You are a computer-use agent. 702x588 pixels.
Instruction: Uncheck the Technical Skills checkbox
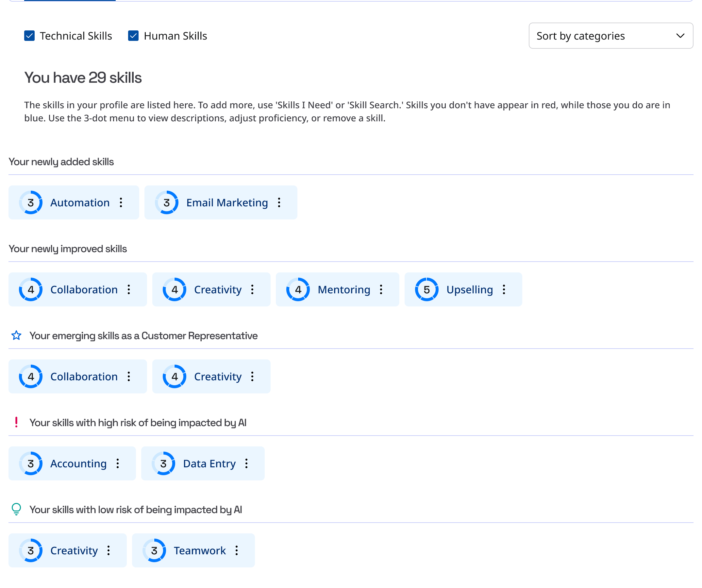pos(29,36)
